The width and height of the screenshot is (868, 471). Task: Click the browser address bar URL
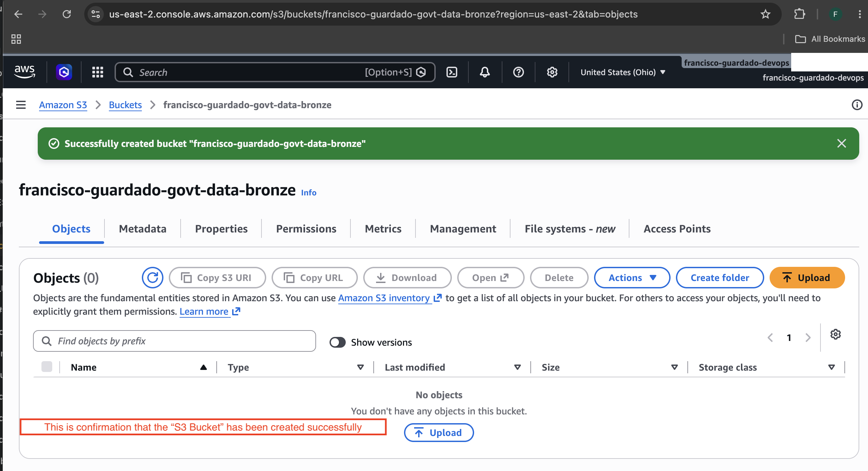[x=373, y=14]
